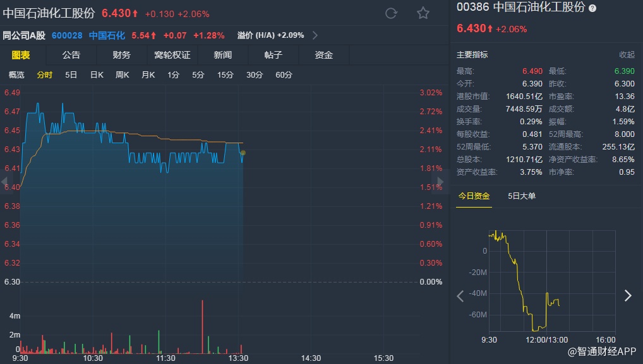Select the 日K chart period
The width and height of the screenshot is (643, 364).
coord(97,75)
